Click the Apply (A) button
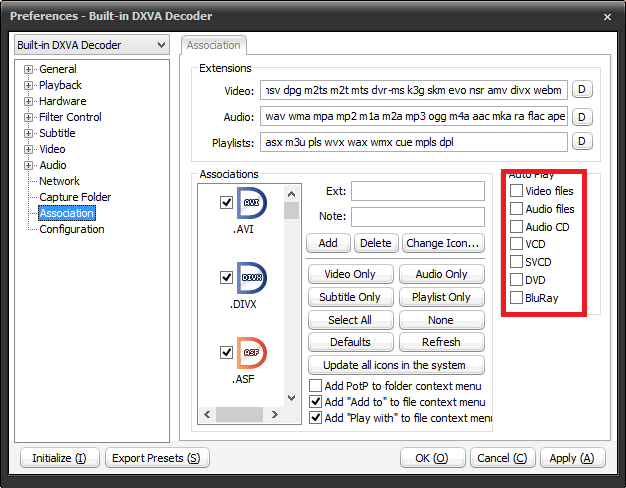The image size is (626, 488). click(573, 458)
